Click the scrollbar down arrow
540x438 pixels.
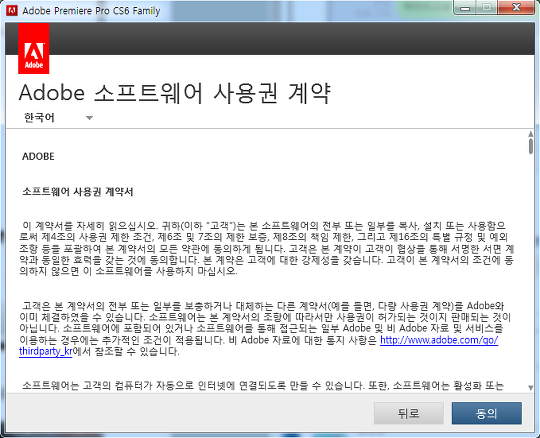(x=531, y=388)
